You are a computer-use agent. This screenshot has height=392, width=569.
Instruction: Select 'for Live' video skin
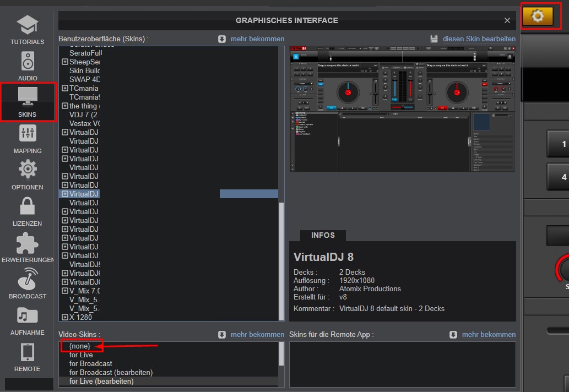coord(81,355)
